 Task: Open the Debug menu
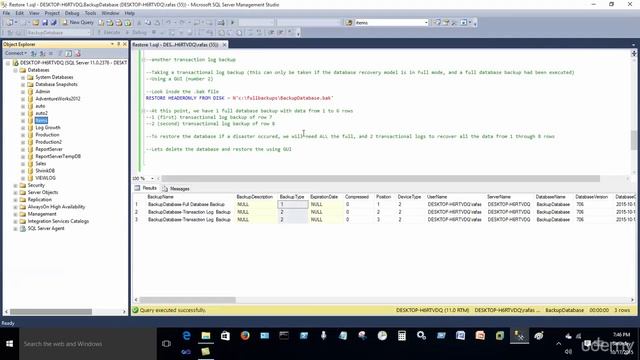tap(72, 13)
